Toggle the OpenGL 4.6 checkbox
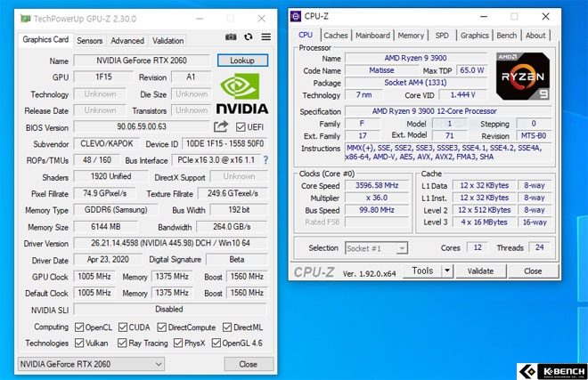 point(216,343)
